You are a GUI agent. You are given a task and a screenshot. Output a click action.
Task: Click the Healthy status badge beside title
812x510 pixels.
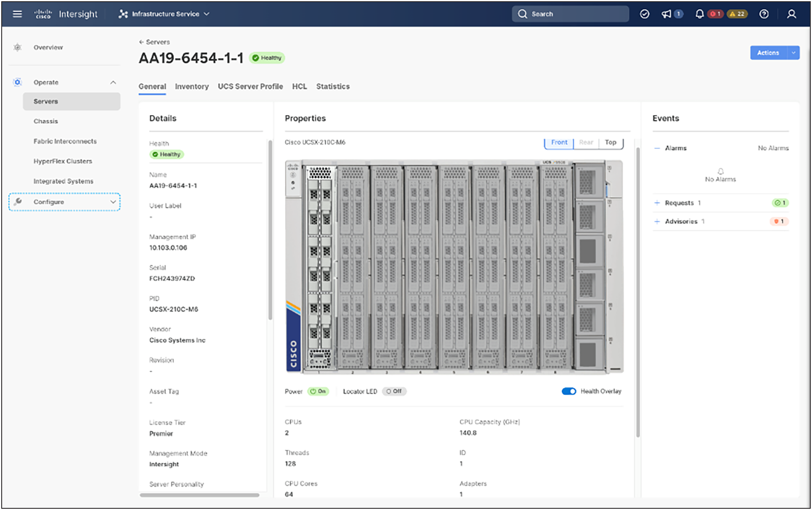coord(267,58)
